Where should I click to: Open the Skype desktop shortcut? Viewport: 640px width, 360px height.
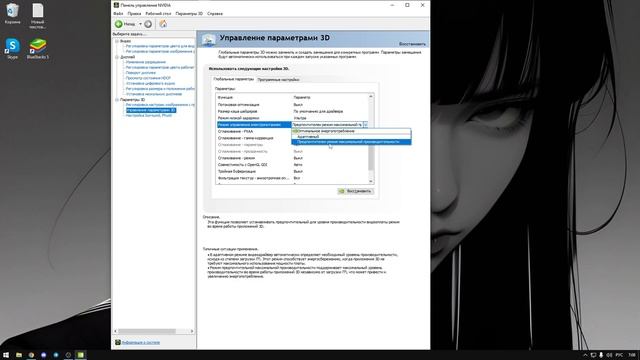point(12,48)
